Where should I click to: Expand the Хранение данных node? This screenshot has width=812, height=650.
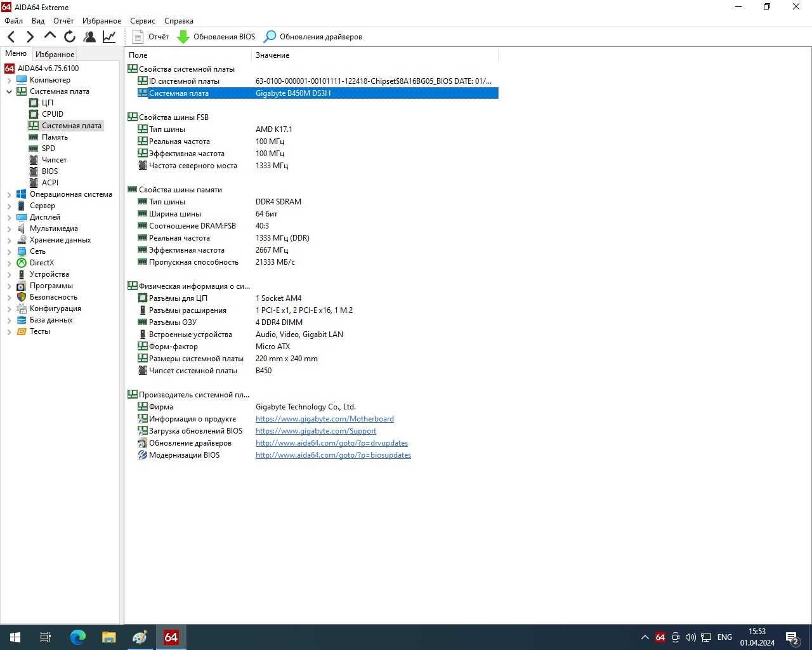click(10, 240)
